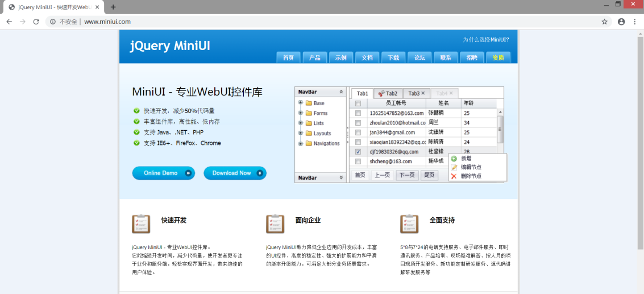Viewport: 644px width, 294px height.
Task: Open the 文档 navigation tab
Action: click(367, 57)
